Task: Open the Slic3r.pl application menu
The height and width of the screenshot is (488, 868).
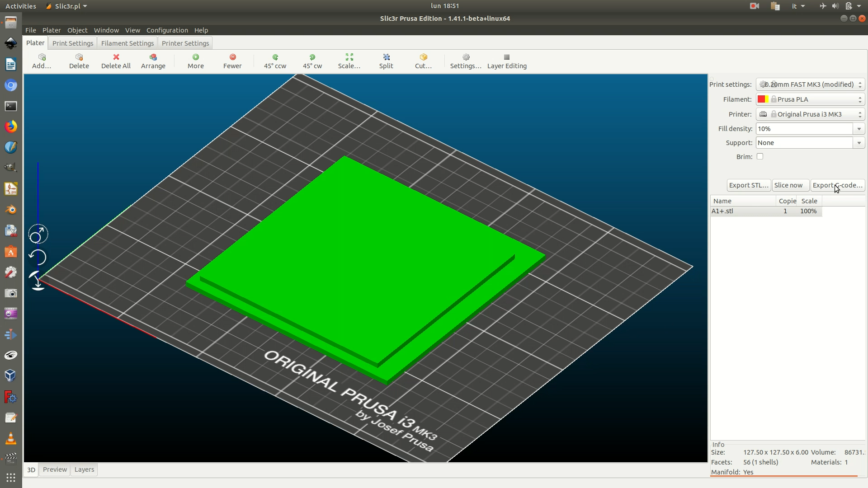Action: 66,6
